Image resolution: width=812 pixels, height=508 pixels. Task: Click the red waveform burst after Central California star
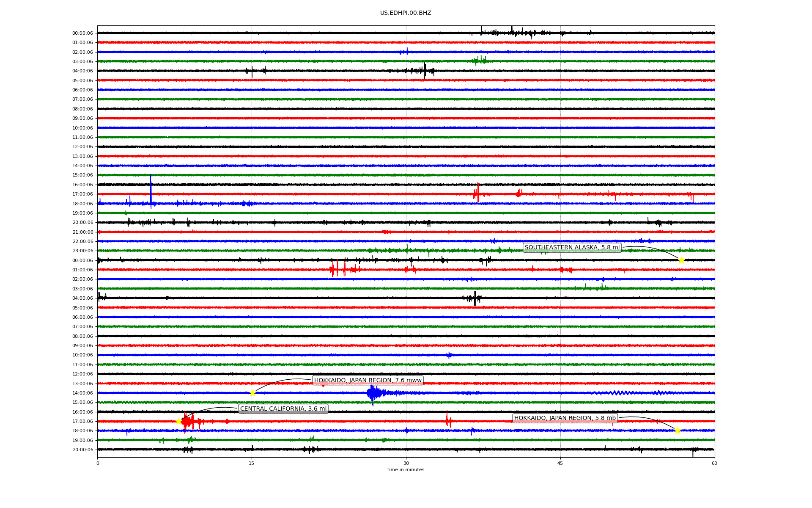coord(187,421)
